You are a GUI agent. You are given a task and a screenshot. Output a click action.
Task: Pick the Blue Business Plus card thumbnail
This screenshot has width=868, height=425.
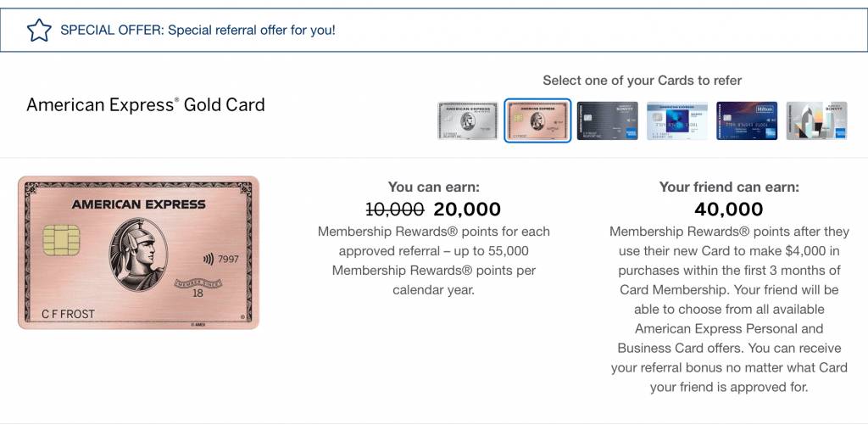(677, 120)
